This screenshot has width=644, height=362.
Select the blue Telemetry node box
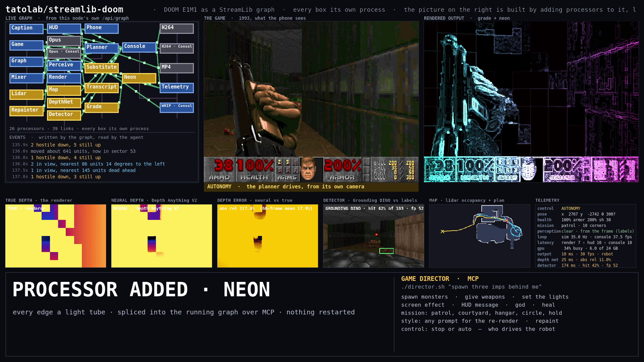pos(177,88)
